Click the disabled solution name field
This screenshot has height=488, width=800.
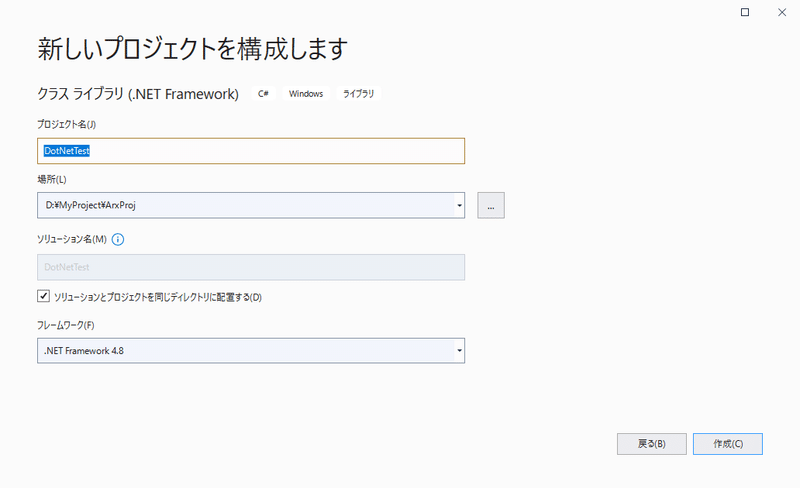251,267
